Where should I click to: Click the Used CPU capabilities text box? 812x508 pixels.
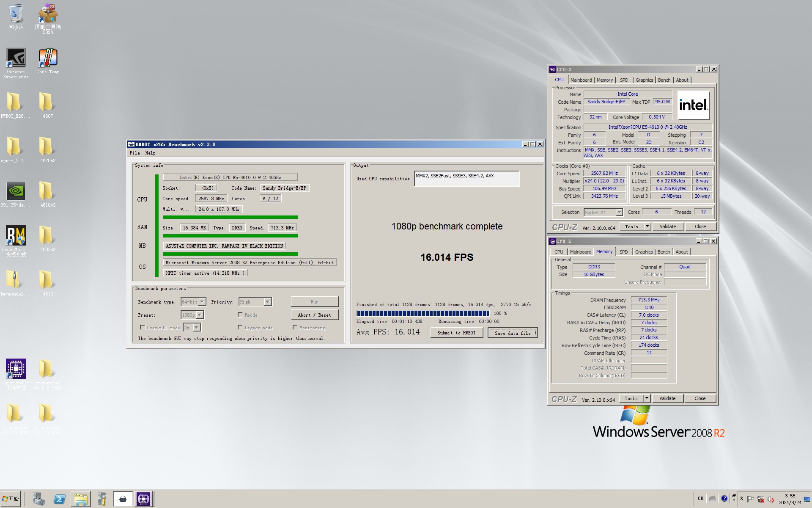click(x=466, y=179)
